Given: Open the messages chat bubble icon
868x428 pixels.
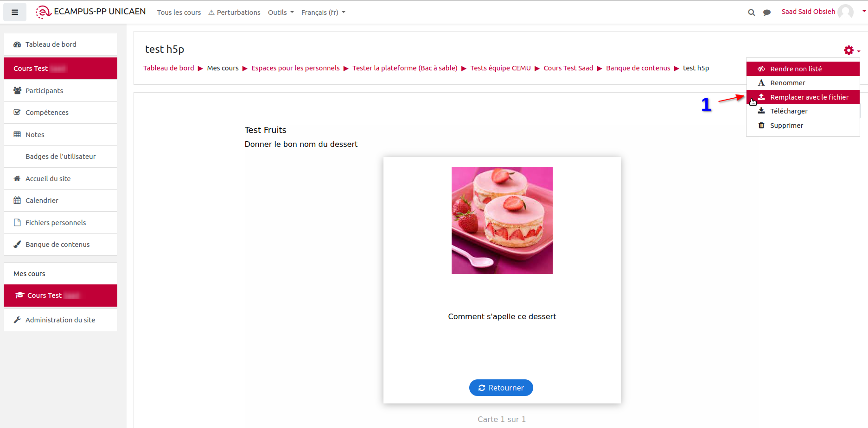Looking at the screenshot, I should point(767,13).
